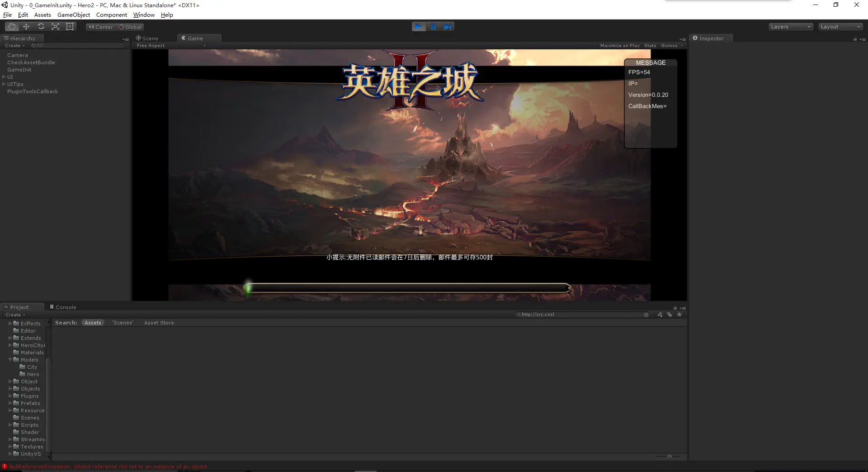Toggle Maximize on Play
The image size is (868, 472).
[620, 46]
